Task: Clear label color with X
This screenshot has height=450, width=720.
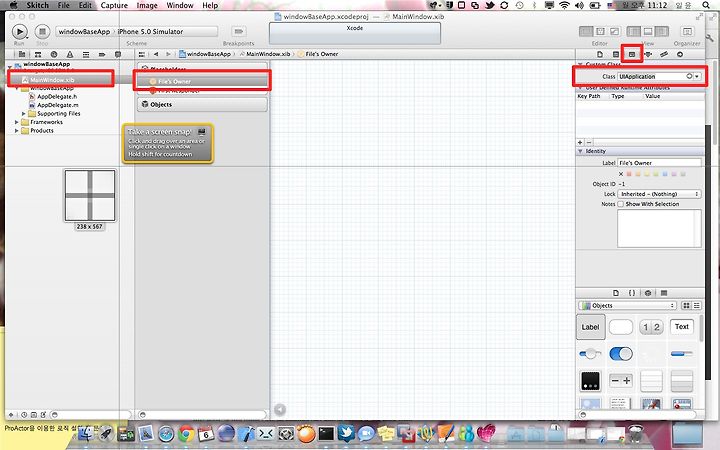Action: point(621,174)
